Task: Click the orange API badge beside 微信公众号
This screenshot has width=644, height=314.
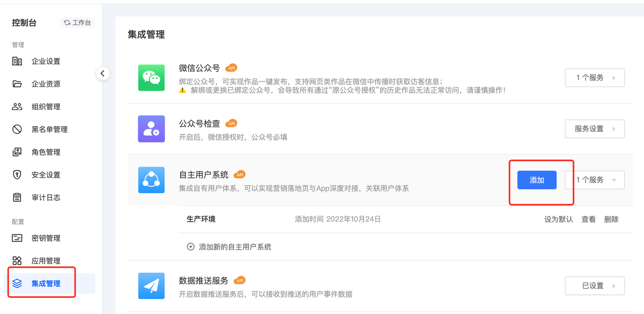Action: pos(231,68)
